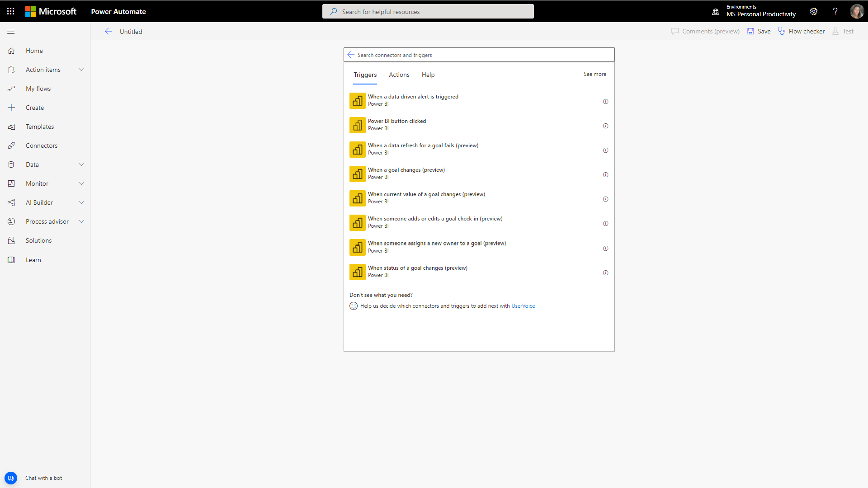This screenshot has height=488, width=868.
Task: Click the UserVoice feedback link
Action: (x=523, y=305)
